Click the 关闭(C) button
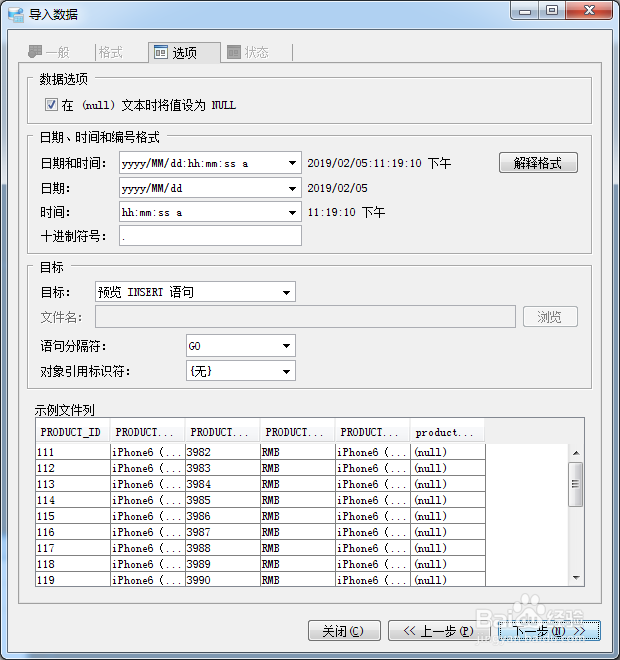This screenshot has width=620, height=660. [344, 631]
